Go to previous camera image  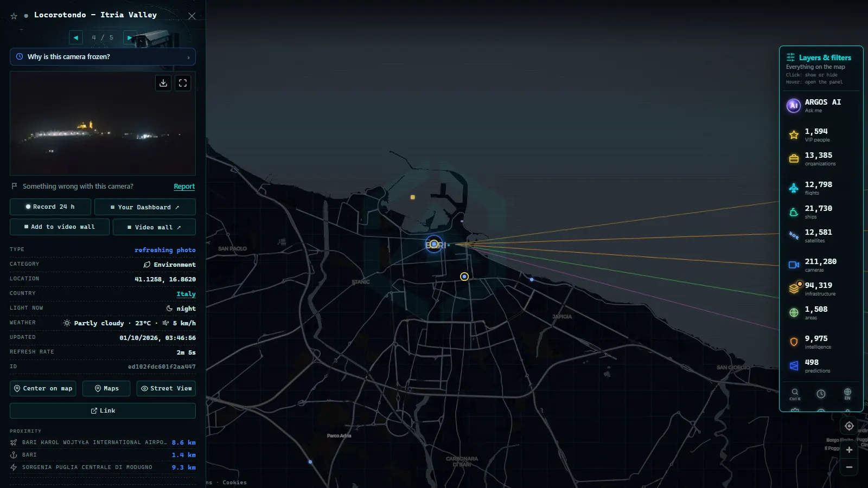point(76,37)
